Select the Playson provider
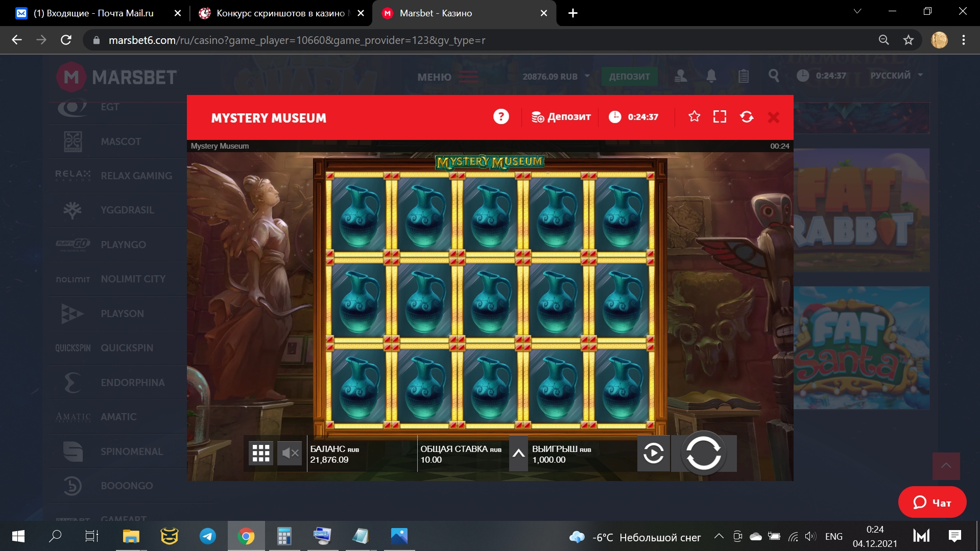980x551 pixels. 118,314
